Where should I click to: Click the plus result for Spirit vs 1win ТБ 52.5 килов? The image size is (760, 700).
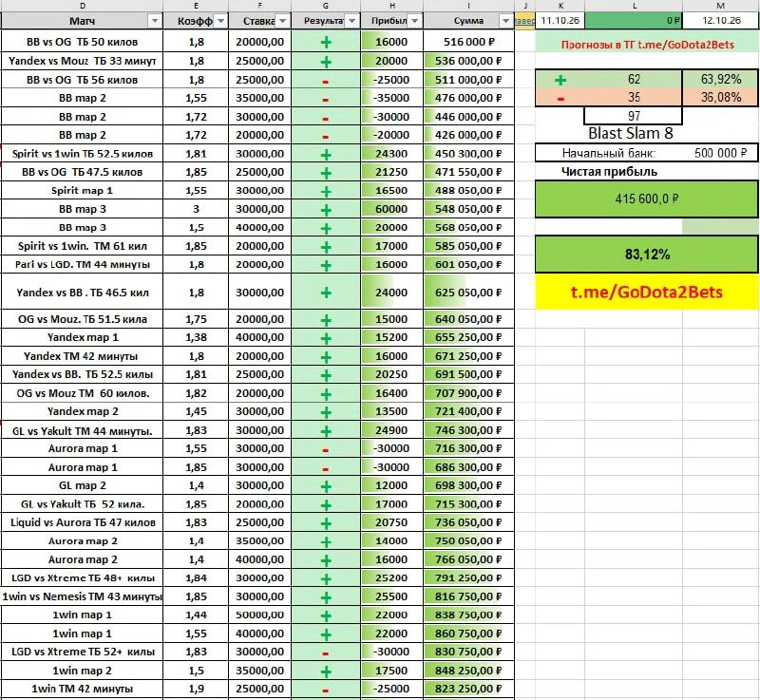(x=326, y=155)
